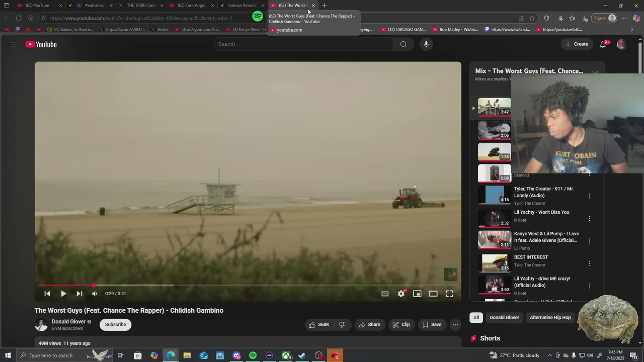The width and height of the screenshot is (644, 362).
Task: Click the Sign in profile button
Action: click(604, 18)
